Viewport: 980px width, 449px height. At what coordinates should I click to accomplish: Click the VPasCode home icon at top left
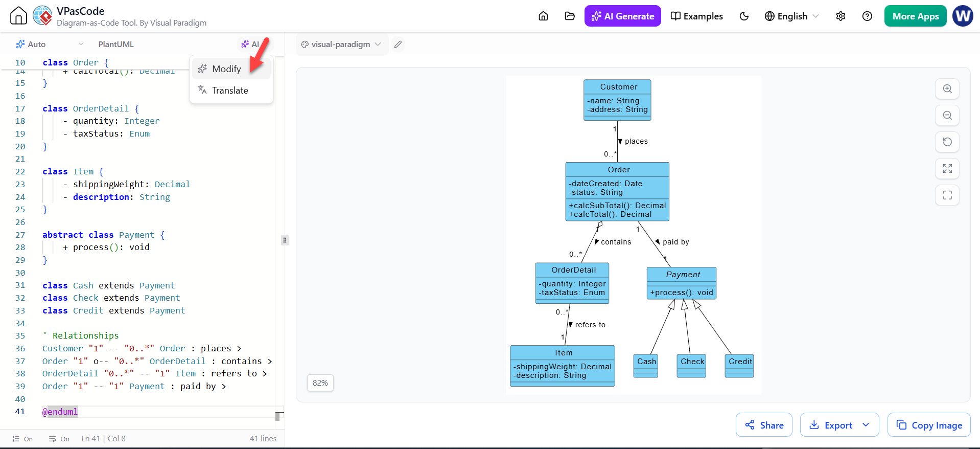click(x=18, y=16)
